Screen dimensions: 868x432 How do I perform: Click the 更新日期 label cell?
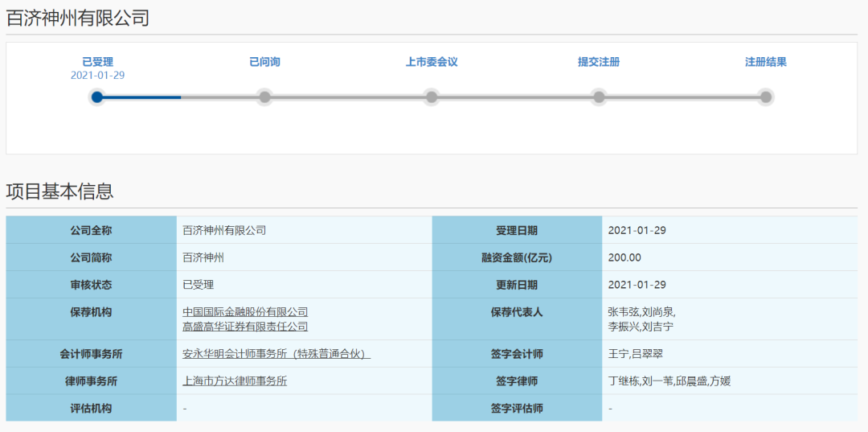tap(517, 286)
